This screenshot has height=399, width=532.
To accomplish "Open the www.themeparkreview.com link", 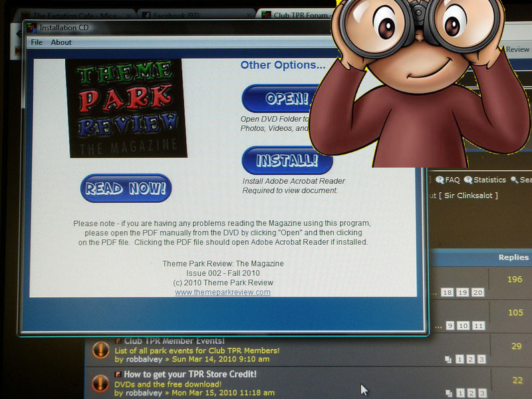I will click(x=223, y=292).
